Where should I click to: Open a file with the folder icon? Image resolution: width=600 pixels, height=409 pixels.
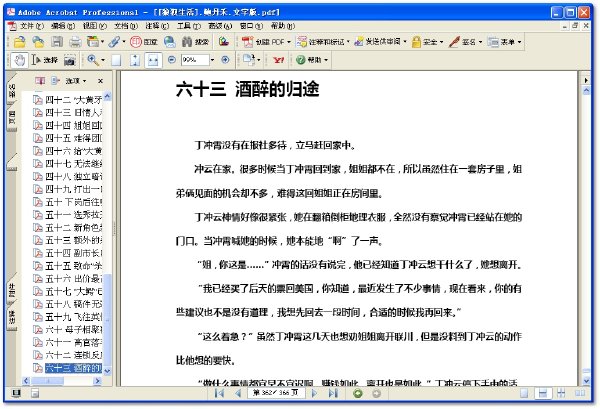coord(20,41)
